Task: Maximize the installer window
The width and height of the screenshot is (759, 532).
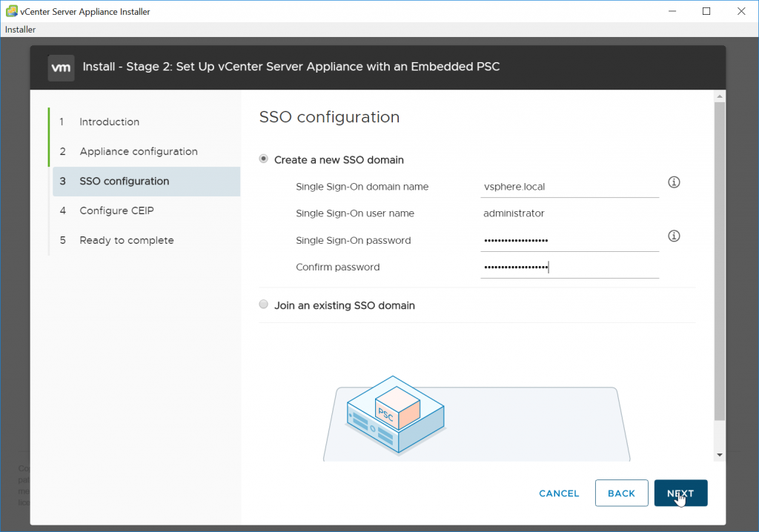Action: tap(706, 11)
